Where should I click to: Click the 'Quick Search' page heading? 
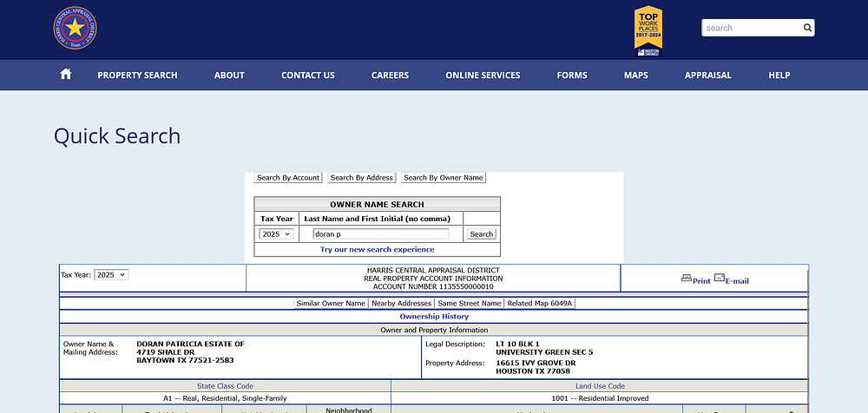click(117, 136)
